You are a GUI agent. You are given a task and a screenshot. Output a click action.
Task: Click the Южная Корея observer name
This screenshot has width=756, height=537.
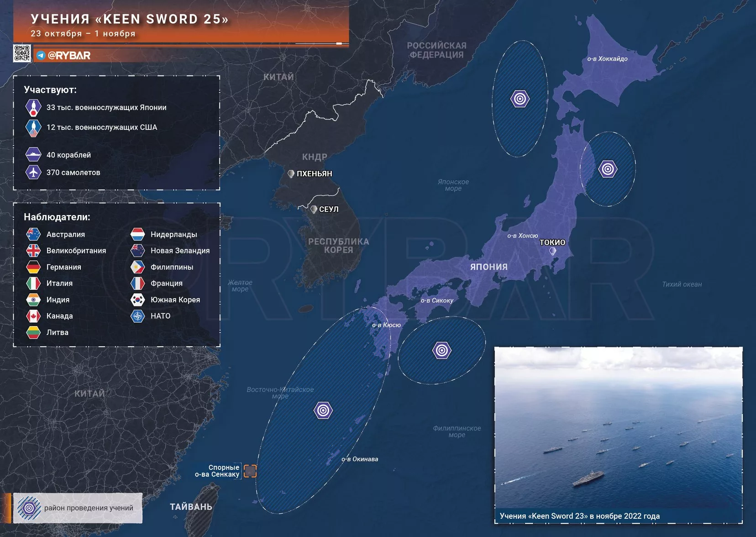click(x=175, y=300)
